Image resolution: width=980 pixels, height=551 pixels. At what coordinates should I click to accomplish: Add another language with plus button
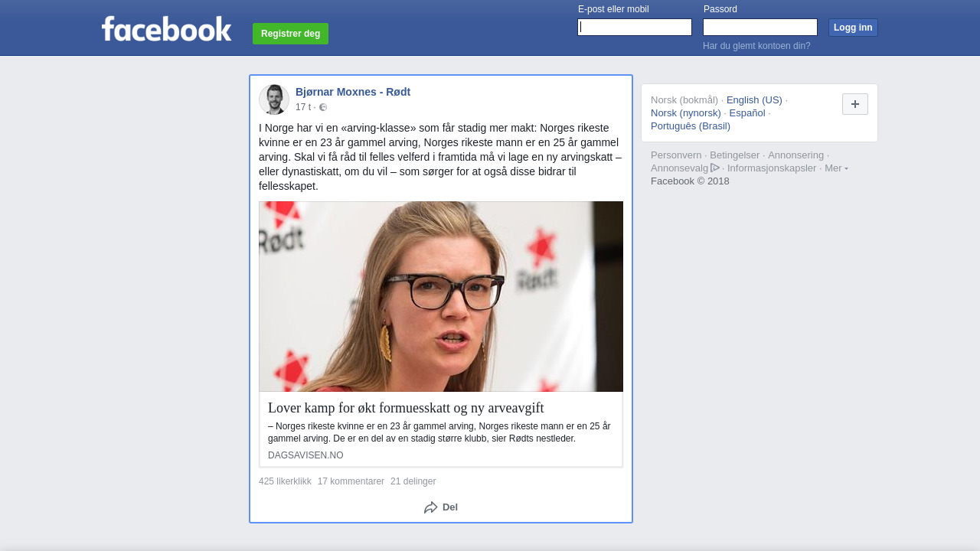(855, 104)
